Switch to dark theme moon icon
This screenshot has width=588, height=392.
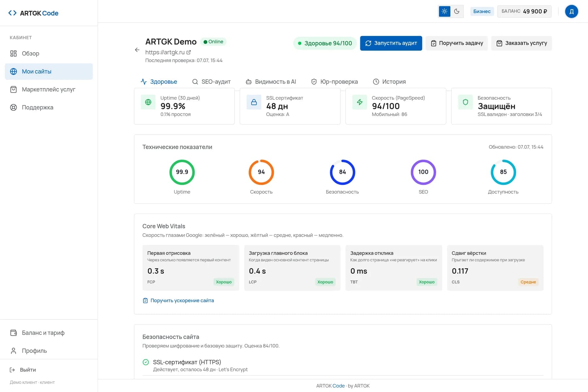point(457,11)
